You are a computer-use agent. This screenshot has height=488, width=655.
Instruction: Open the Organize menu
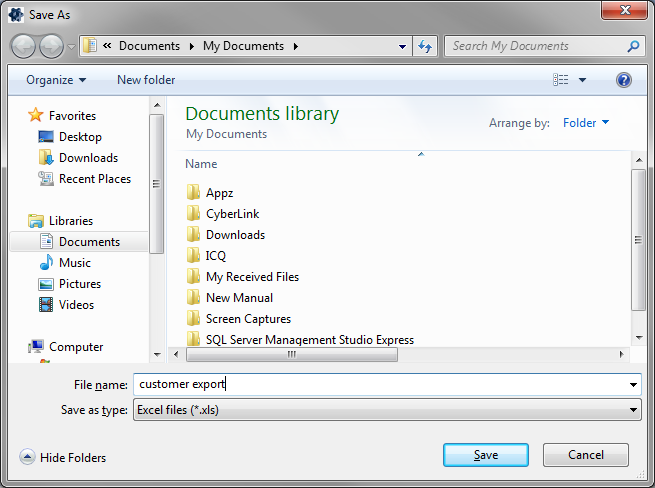coord(56,80)
